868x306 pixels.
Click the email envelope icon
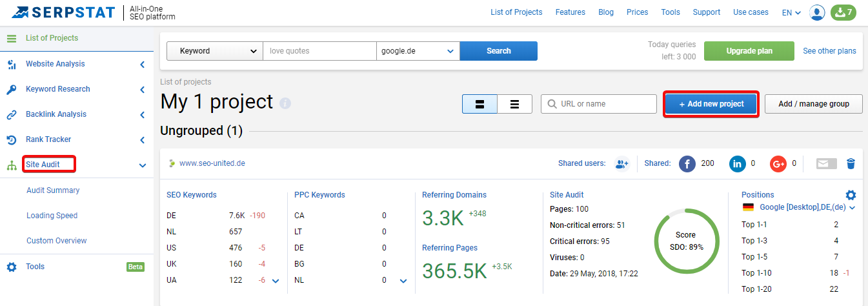826,163
